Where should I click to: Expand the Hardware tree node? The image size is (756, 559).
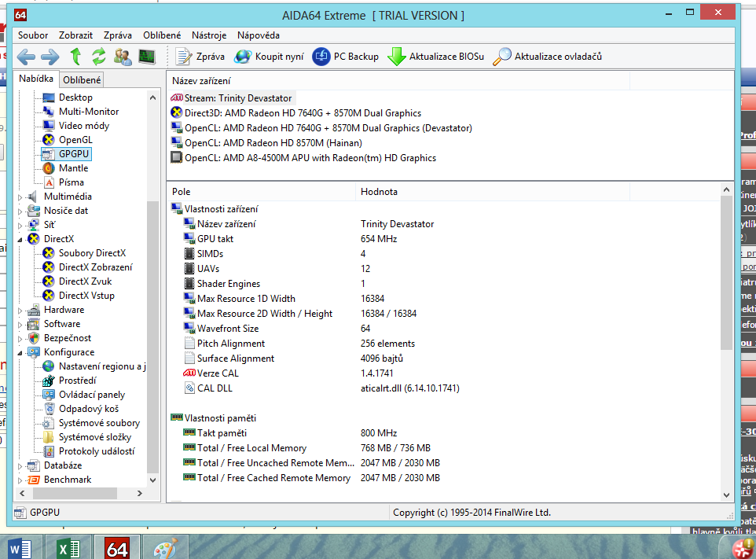tap(21, 310)
